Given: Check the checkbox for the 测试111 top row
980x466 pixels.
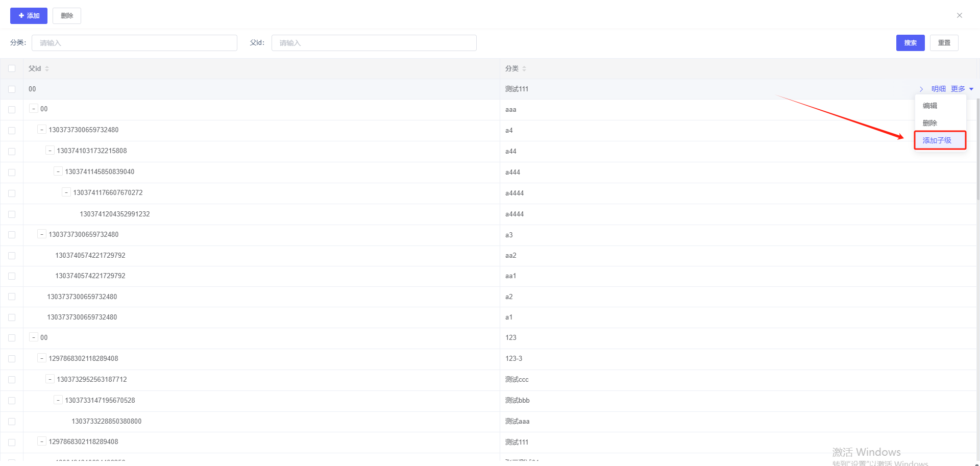Looking at the screenshot, I should pyautogui.click(x=12, y=89).
